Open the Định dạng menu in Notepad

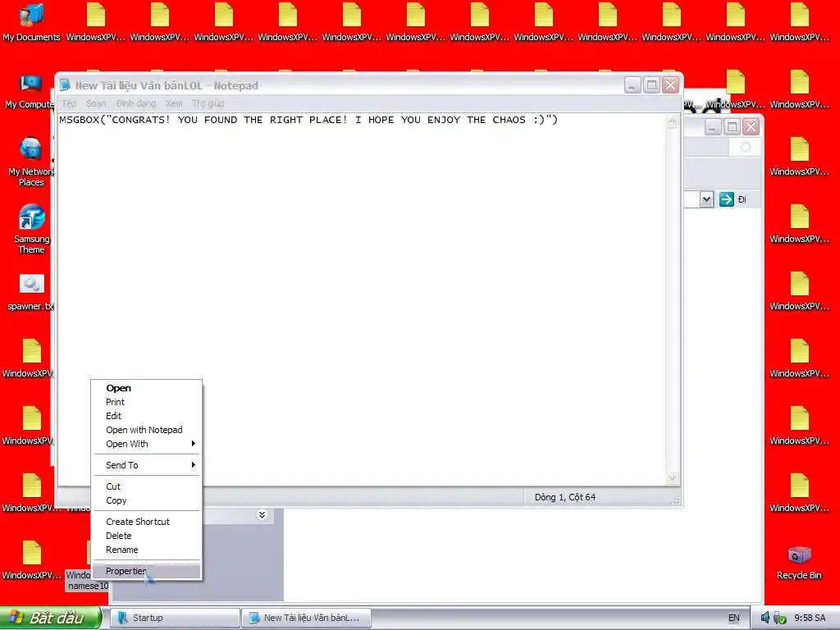coord(136,103)
